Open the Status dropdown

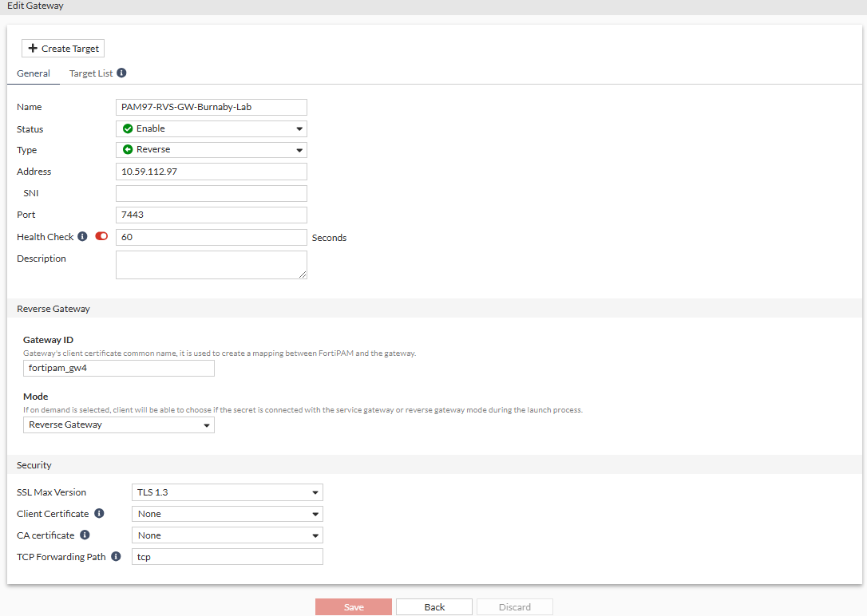[300, 128]
